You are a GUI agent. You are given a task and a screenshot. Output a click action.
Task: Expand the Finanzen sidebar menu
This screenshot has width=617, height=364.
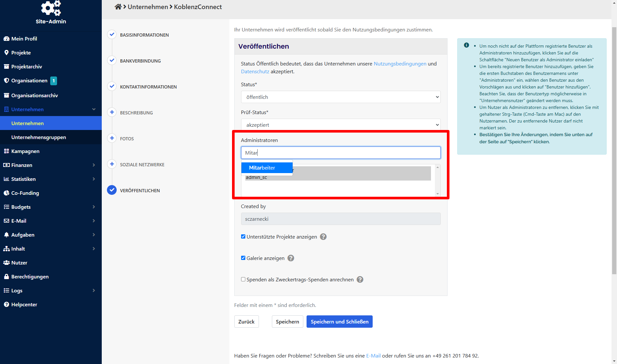click(x=51, y=165)
